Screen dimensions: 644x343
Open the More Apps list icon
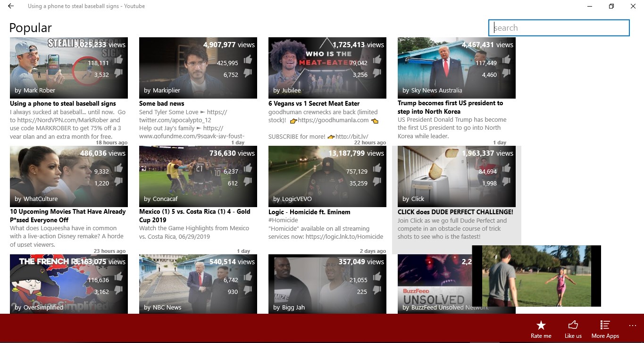click(605, 325)
